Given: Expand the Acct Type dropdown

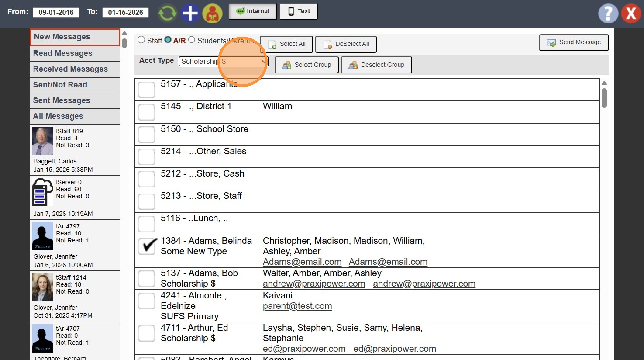Looking at the screenshot, I should (x=223, y=62).
